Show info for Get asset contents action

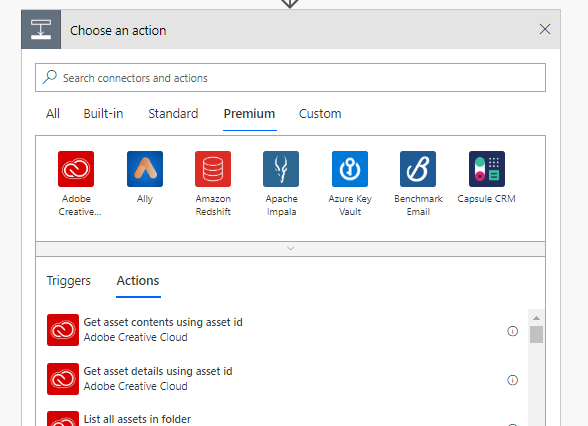click(512, 331)
